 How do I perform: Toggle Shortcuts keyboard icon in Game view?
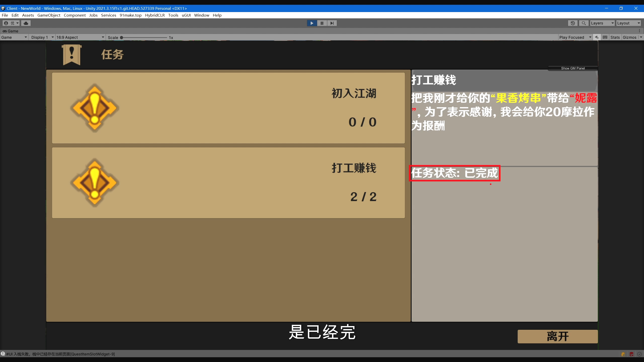tap(605, 37)
